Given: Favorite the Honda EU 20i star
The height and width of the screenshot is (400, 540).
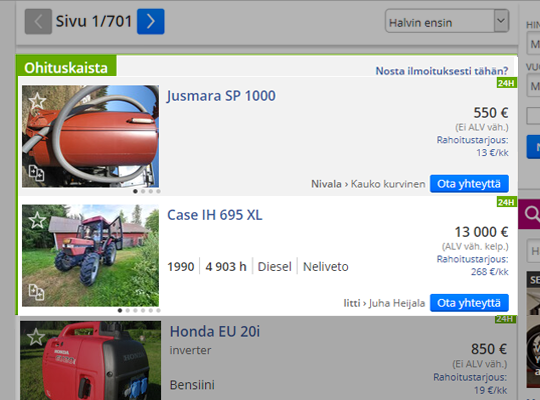Looking at the screenshot, I should tap(36, 337).
